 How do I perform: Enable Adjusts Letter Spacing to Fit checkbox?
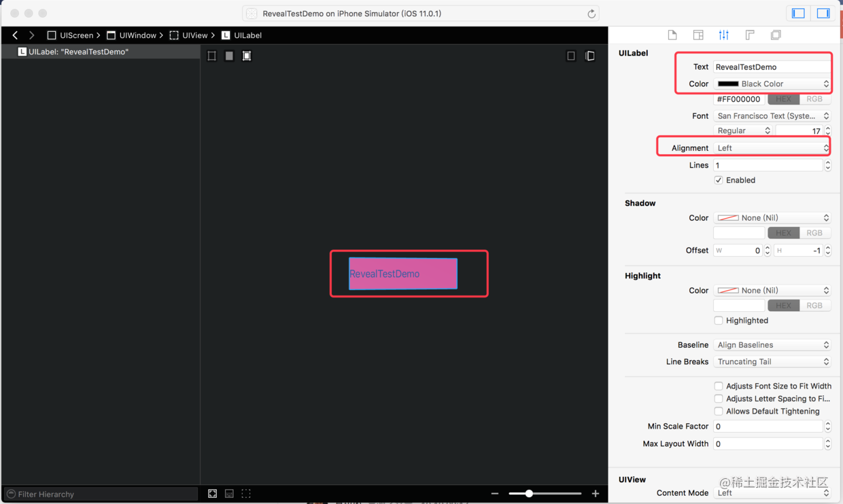point(719,399)
